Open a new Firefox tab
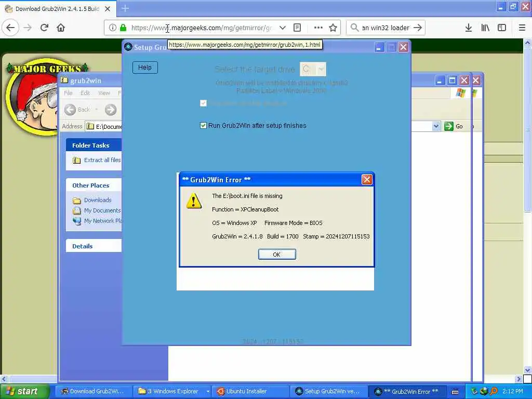Viewport: 532px width, 399px height. [125, 8]
